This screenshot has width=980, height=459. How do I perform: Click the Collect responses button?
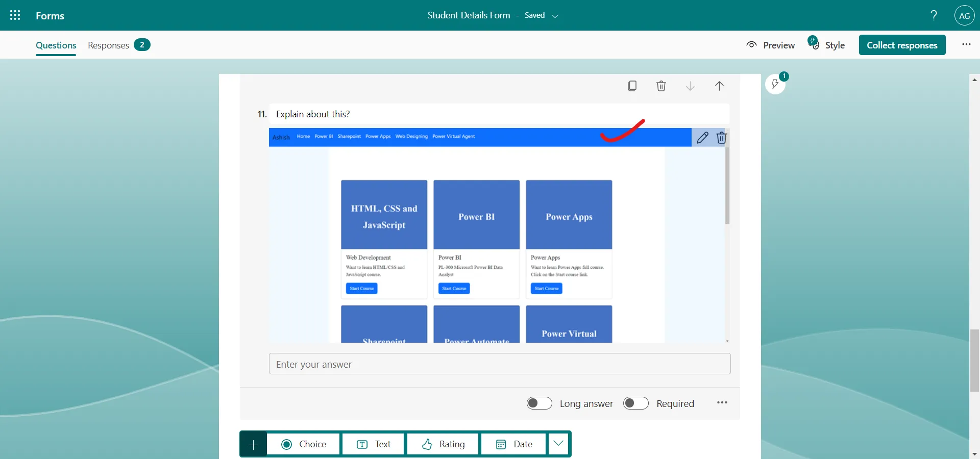click(902, 45)
